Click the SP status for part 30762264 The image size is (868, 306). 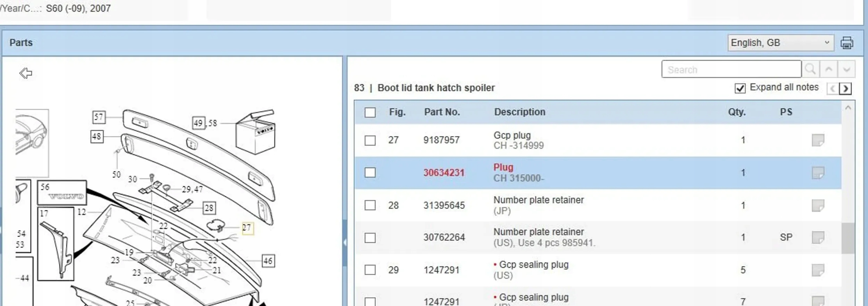tap(786, 237)
